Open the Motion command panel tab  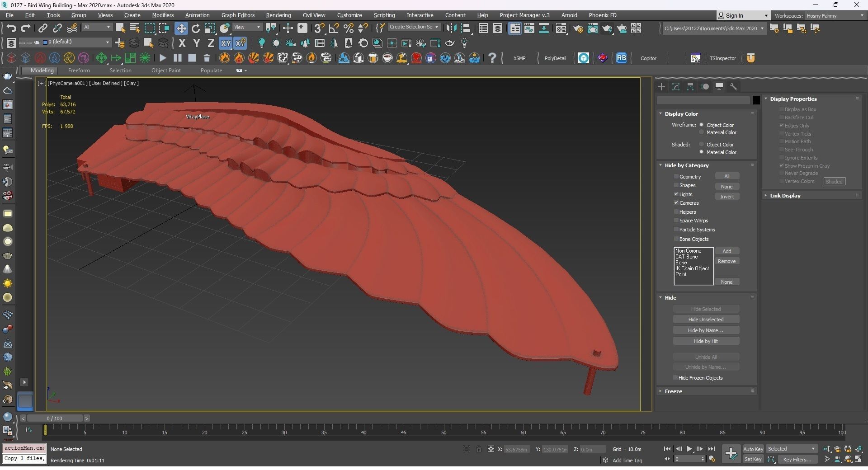[x=705, y=87]
